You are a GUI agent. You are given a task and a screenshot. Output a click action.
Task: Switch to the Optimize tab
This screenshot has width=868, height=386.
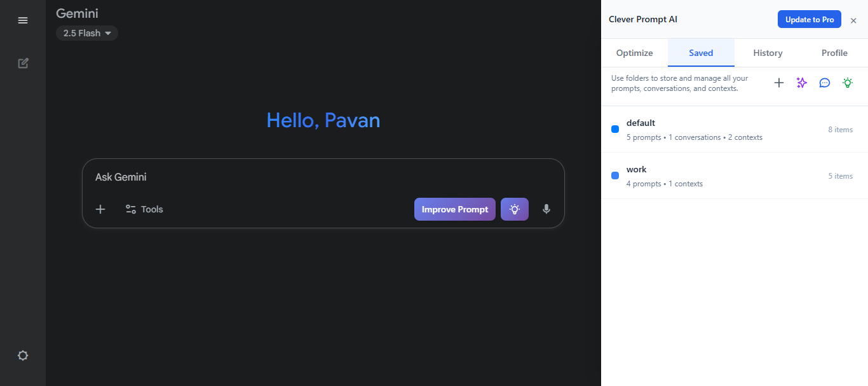pos(634,53)
